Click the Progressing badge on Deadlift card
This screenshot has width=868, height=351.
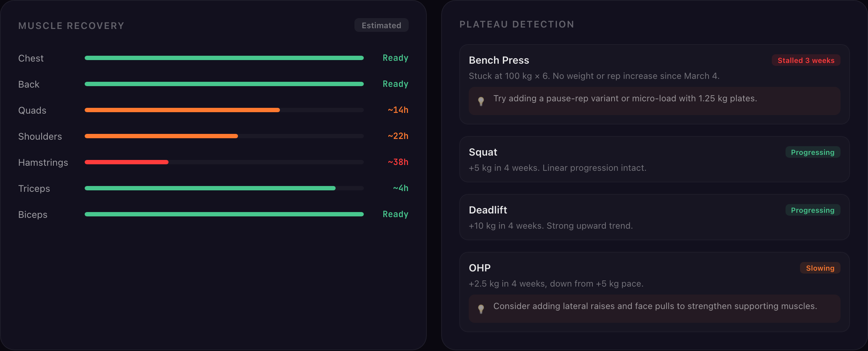[812, 210]
